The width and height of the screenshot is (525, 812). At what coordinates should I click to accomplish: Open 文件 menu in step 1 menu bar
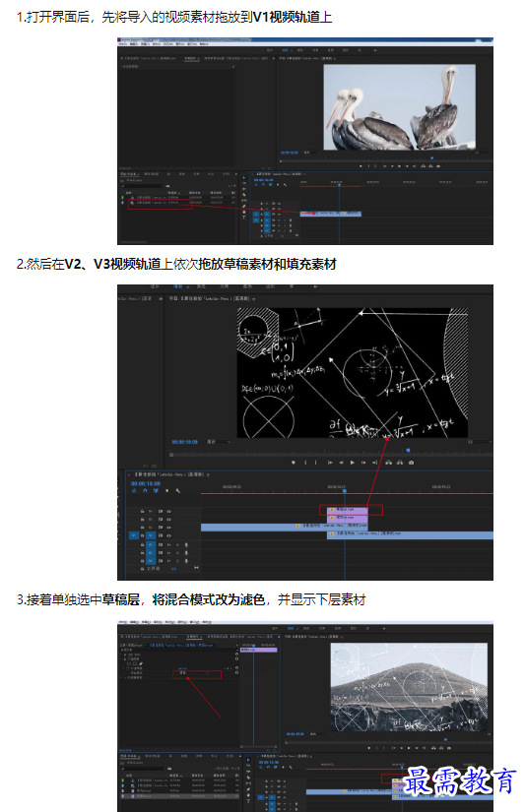(122, 43)
